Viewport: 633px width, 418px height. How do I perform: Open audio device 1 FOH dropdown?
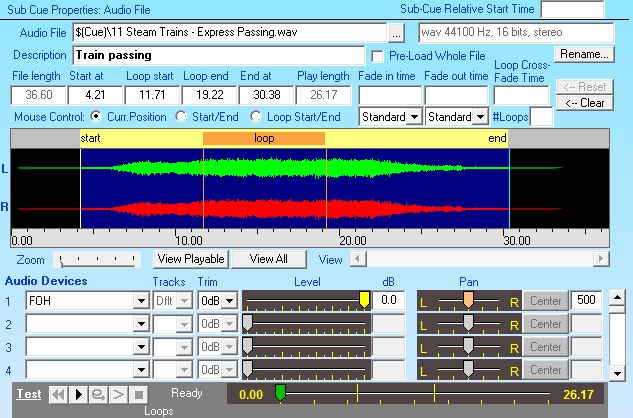tap(141, 301)
